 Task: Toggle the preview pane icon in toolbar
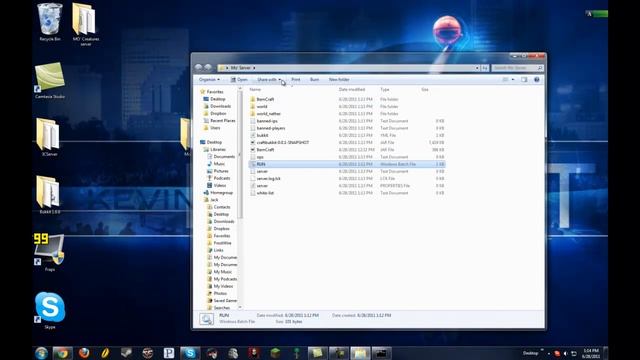[524, 80]
